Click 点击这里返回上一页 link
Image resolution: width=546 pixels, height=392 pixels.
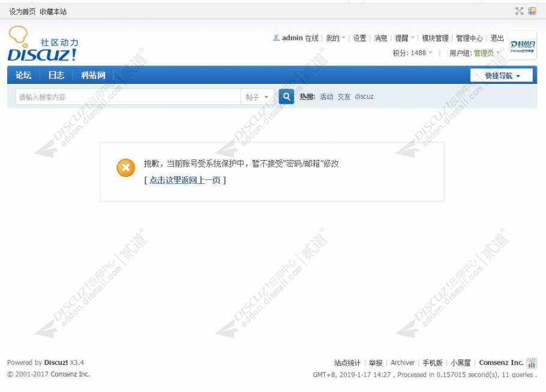click(x=185, y=180)
